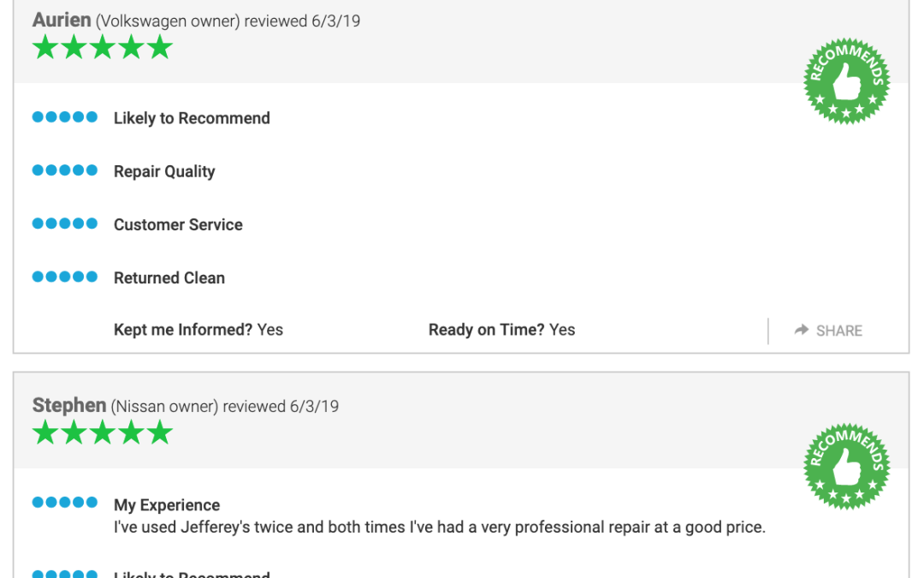924x578 pixels.
Task: Click Aurien's five-star green rating
Action: (x=103, y=47)
